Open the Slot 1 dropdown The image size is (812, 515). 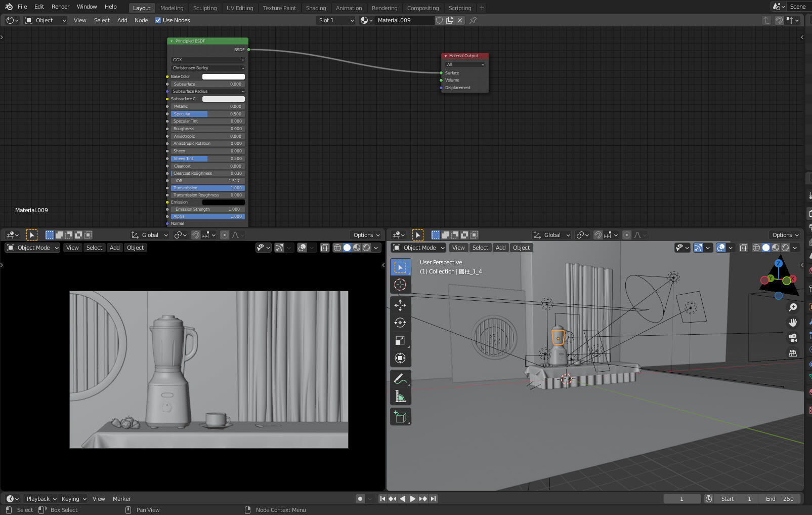[336, 20]
